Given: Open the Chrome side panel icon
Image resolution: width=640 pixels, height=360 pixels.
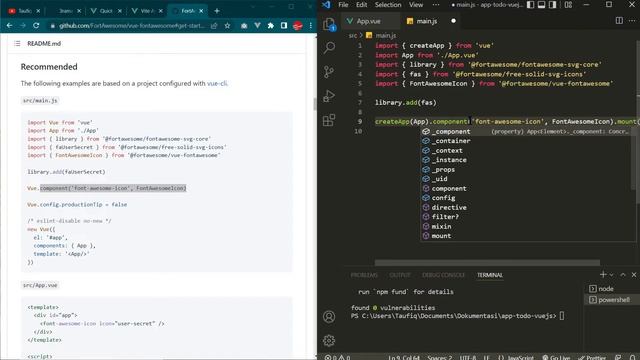Looking at the screenshot, I should (x=284, y=26).
